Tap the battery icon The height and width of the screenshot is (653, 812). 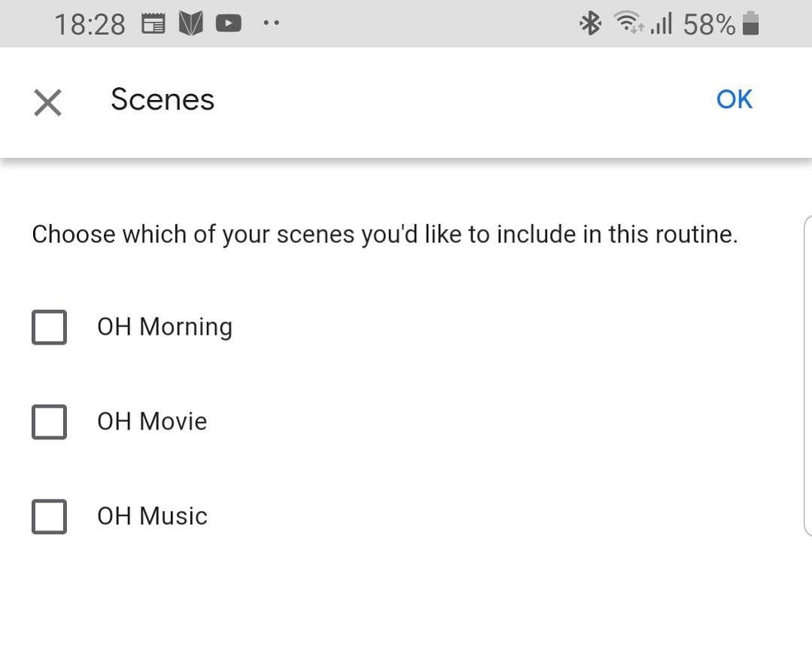pyautogui.click(x=750, y=24)
